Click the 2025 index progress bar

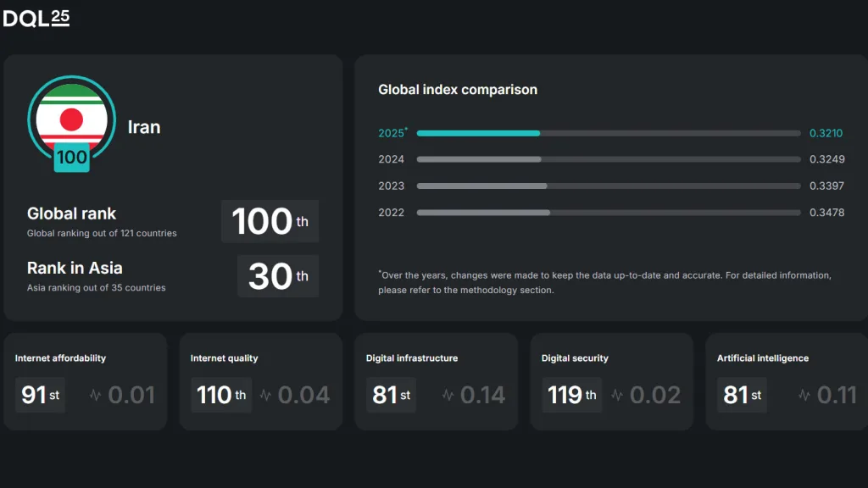coord(608,133)
